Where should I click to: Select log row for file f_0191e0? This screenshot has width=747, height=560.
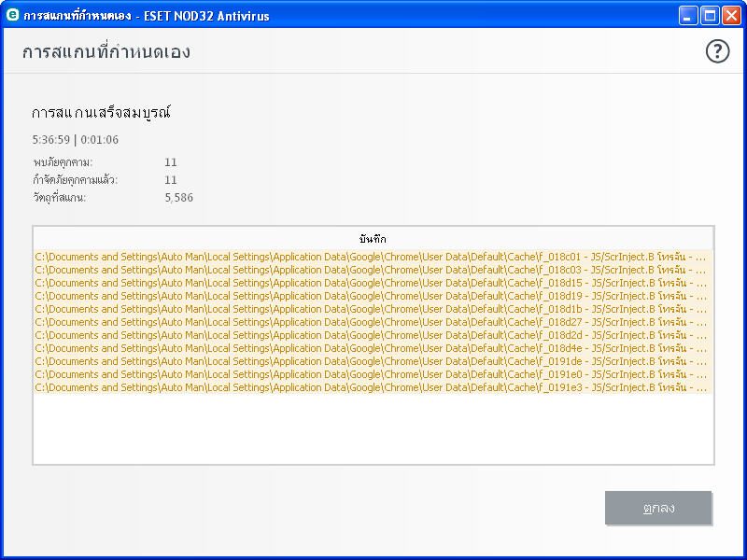click(373, 375)
